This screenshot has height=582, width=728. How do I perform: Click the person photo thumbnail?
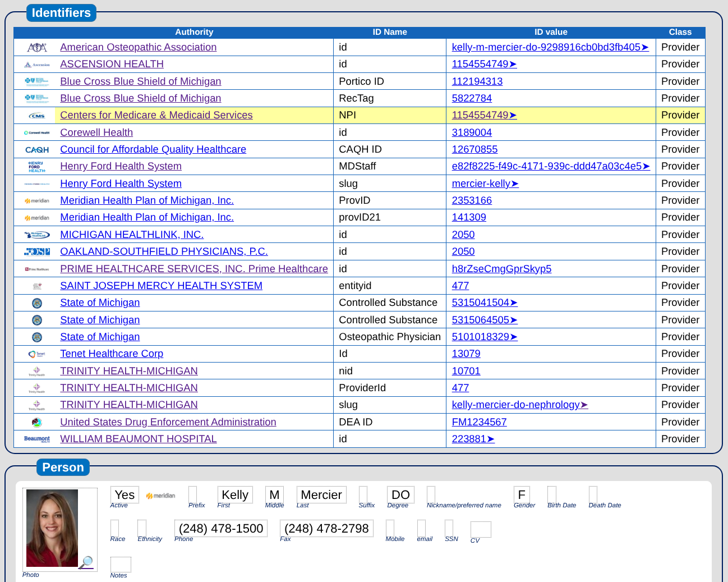pos(52,528)
